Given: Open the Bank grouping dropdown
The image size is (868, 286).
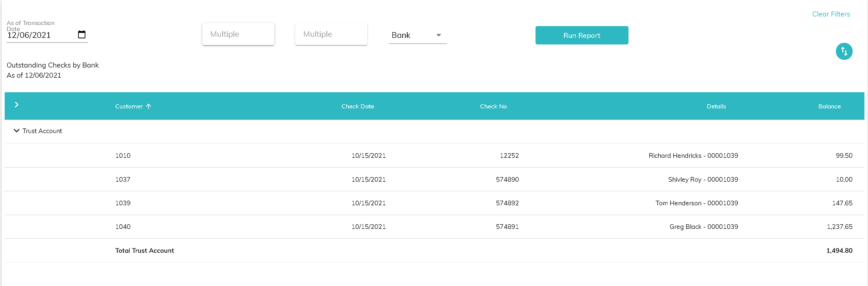Looking at the screenshot, I should point(418,35).
